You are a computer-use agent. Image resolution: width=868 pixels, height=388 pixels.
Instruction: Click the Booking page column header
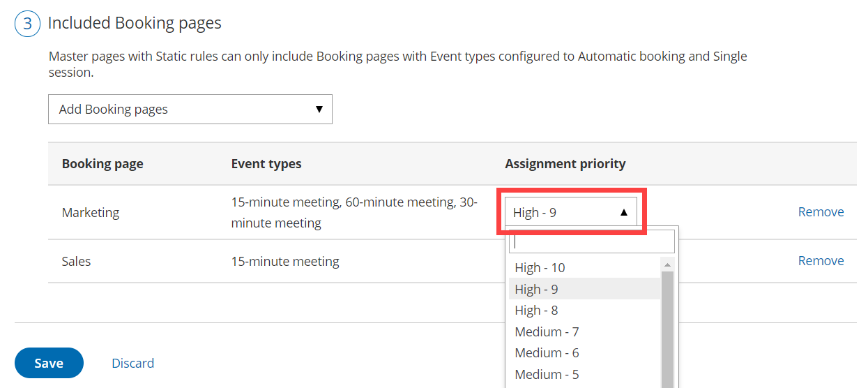tap(102, 164)
